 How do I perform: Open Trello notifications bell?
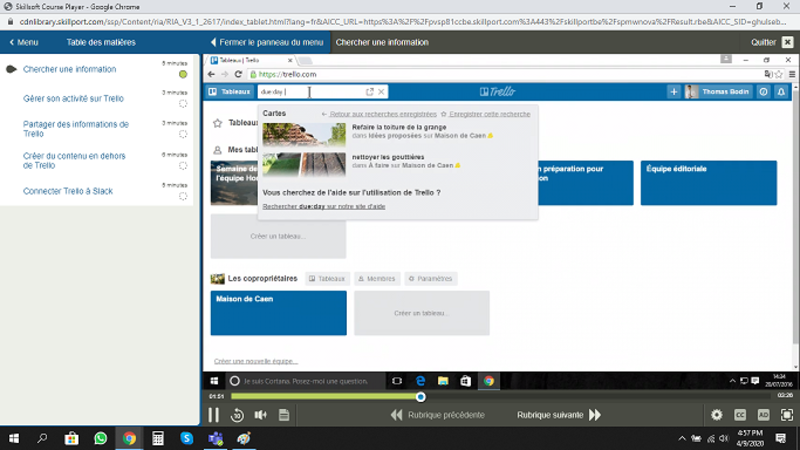781,92
